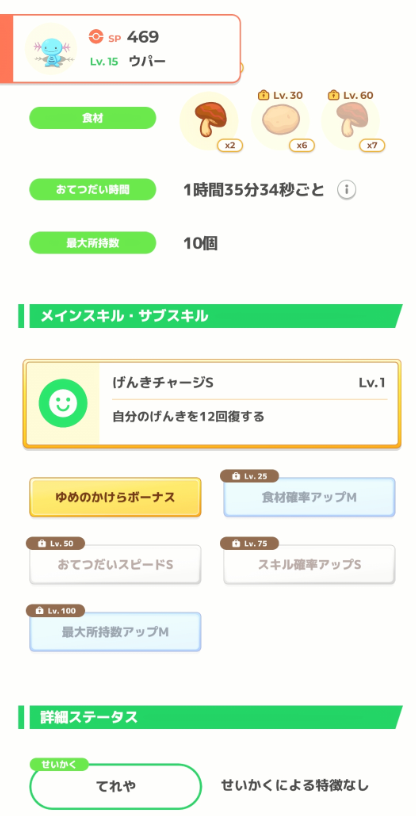Tap the 最大所持数 label
Viewport: 416px width, 816px height.
click(93, 243)
